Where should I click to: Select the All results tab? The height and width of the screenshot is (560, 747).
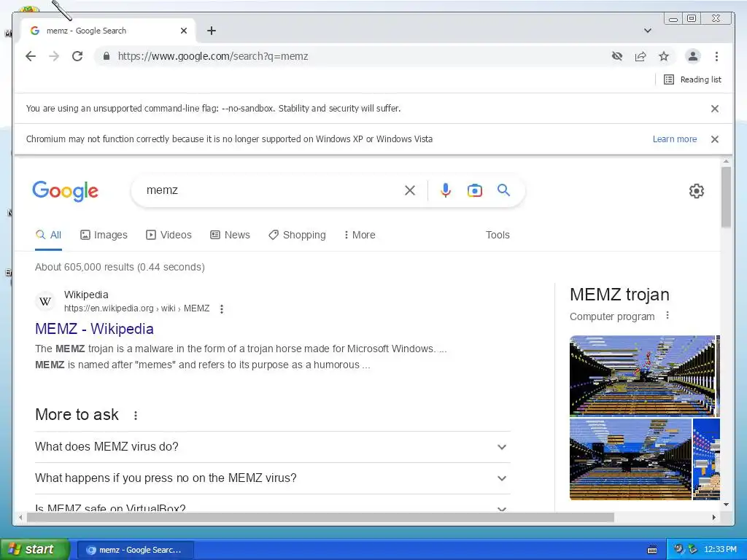(49, 235)
